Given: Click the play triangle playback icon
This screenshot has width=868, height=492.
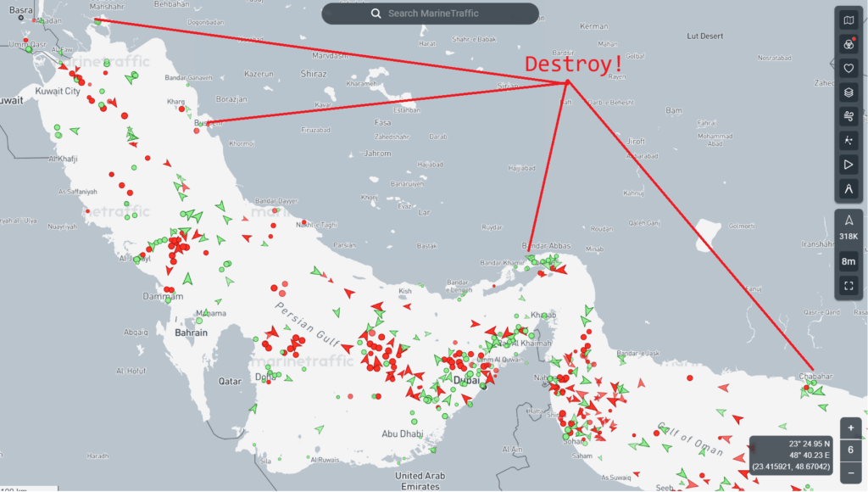Looking at the screenshot, I should click(x=849, y=165).
